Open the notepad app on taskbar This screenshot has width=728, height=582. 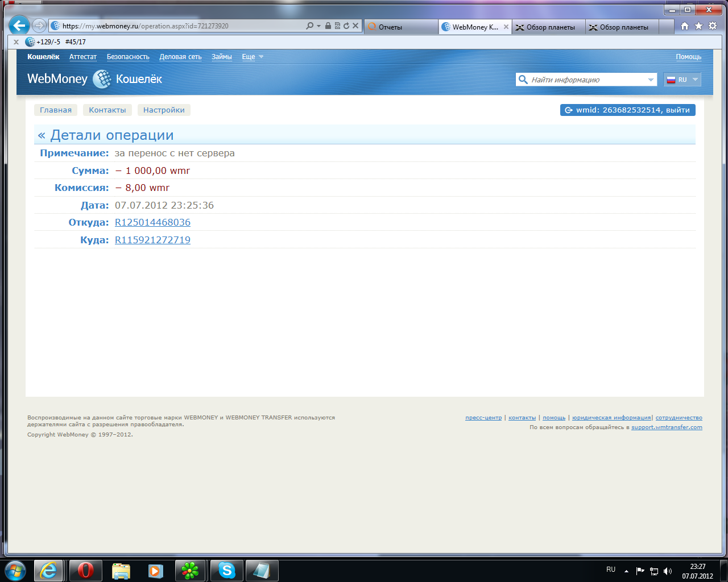[262, 570]
